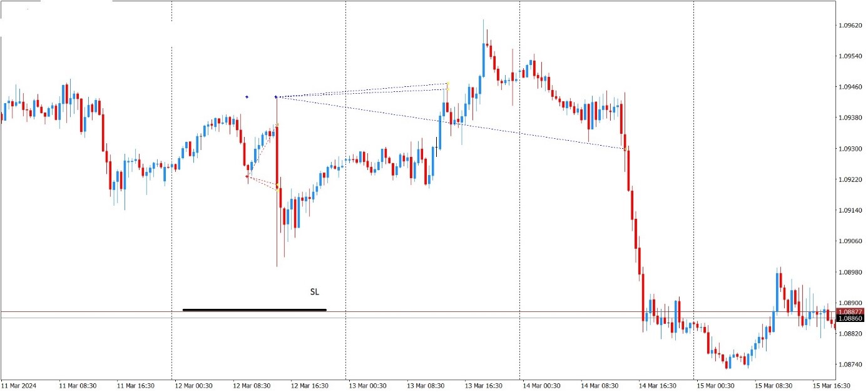Click the 1.08980 price axis label
This screenshot has height=392, width=868.
[x=852, y=272]
